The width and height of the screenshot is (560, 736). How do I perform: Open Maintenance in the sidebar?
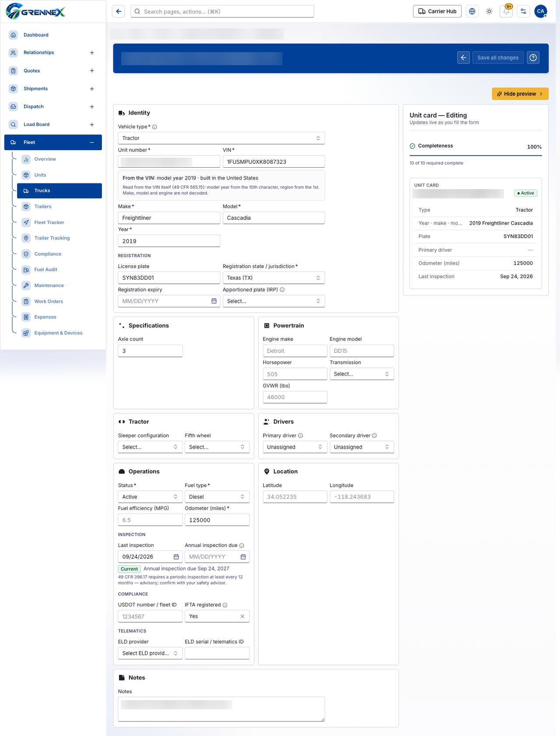pyautogui.click(x=59, y=285)
